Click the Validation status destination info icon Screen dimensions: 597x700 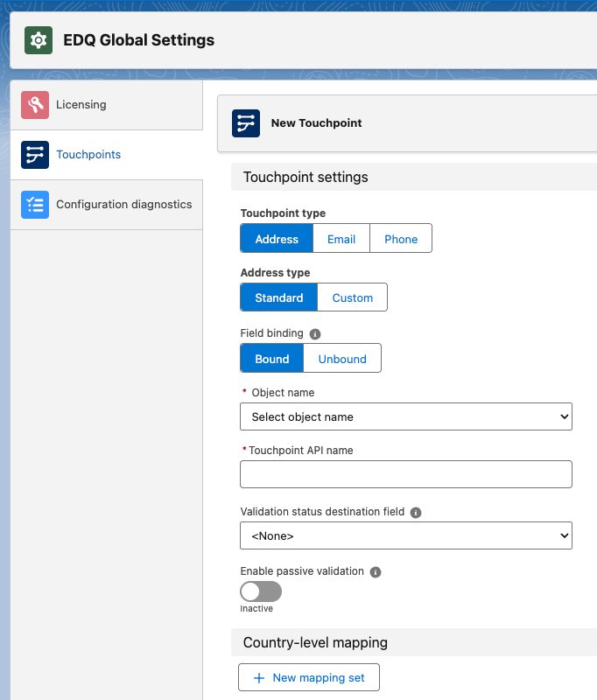click(x=416, y=513)
